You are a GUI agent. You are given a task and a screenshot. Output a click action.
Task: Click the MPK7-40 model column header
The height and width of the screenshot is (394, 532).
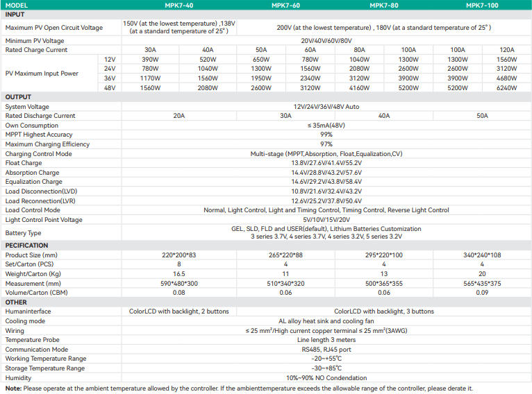(x=178, y=6)
